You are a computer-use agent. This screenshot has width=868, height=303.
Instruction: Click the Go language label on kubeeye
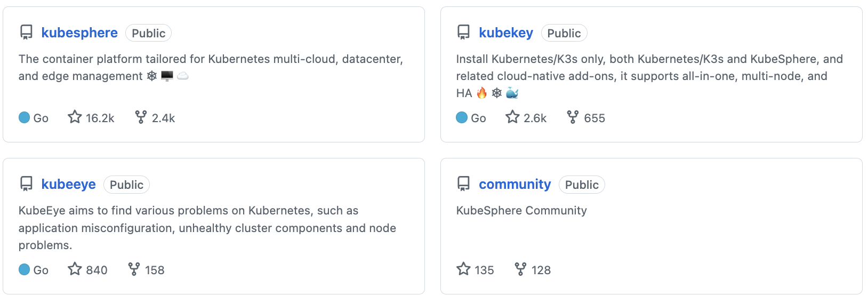tap(41, 270)
